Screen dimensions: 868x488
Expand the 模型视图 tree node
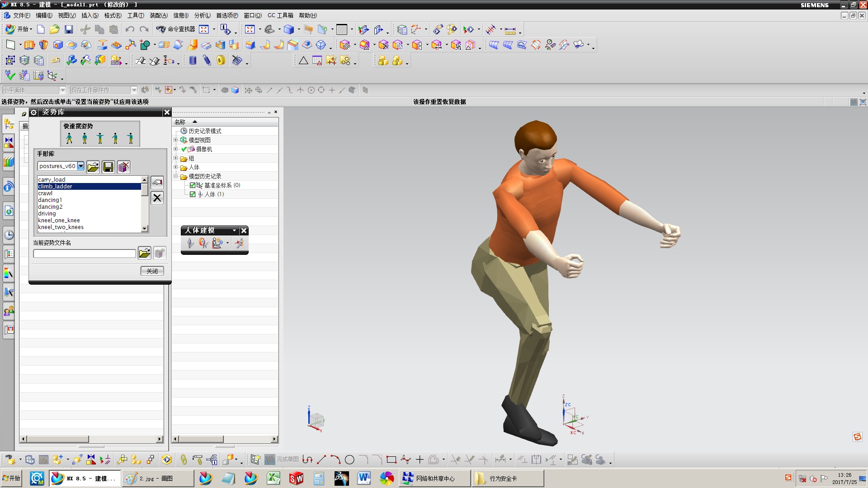176,140
